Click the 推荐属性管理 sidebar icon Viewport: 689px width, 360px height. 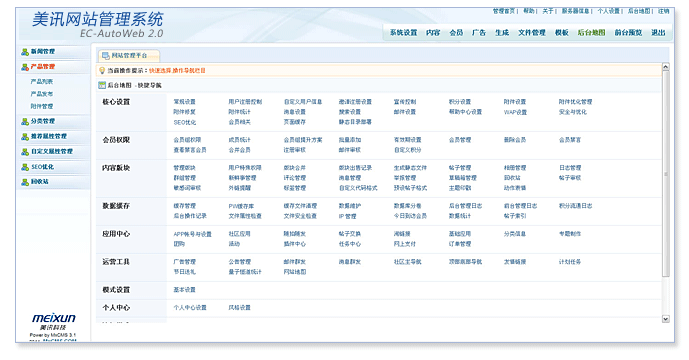[x=25, y=137]
